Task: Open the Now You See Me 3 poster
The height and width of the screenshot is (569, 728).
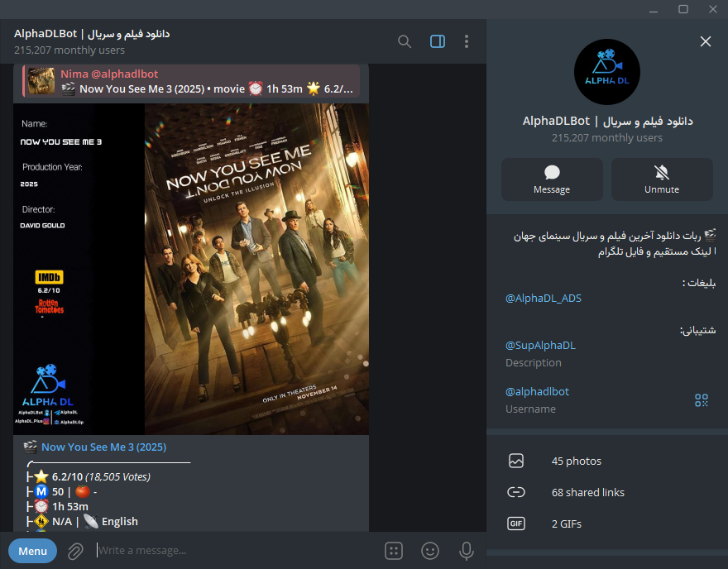Action: tap(256, 269)
